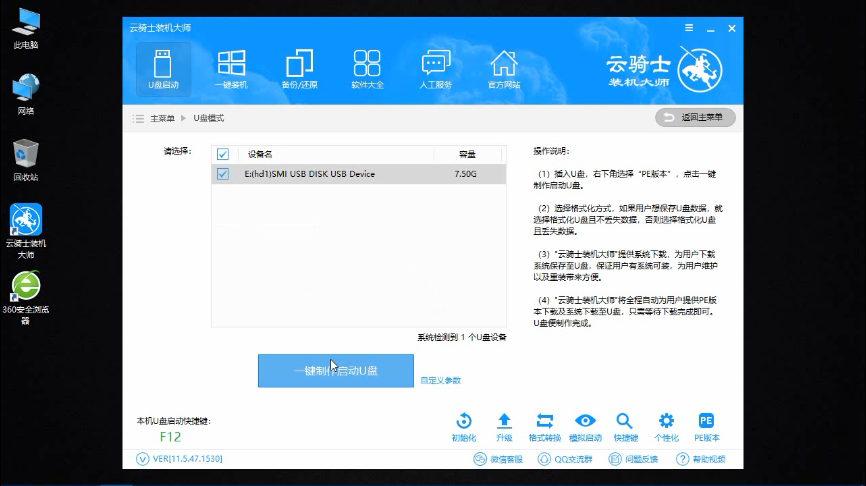Viewport: 866px width, 486px height.
Task: Toggle the select-all checkbox in header
Action: (x=223, y=154)
